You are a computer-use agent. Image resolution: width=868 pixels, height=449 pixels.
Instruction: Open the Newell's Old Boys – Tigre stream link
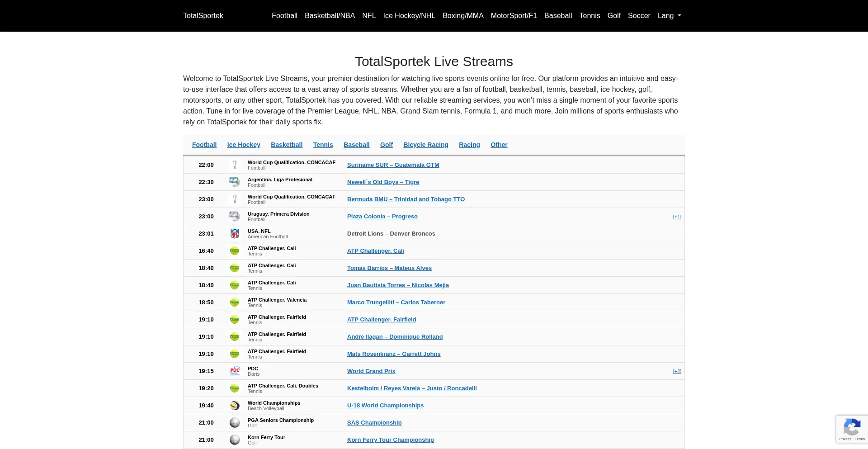pos(383,182)
